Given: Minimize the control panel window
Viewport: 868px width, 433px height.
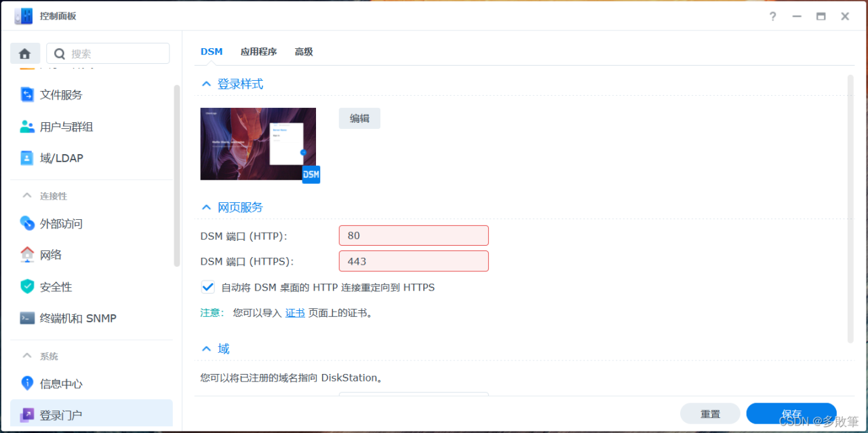Looking at the screenshot, I should pyautogui.click(x=797, y=16).
